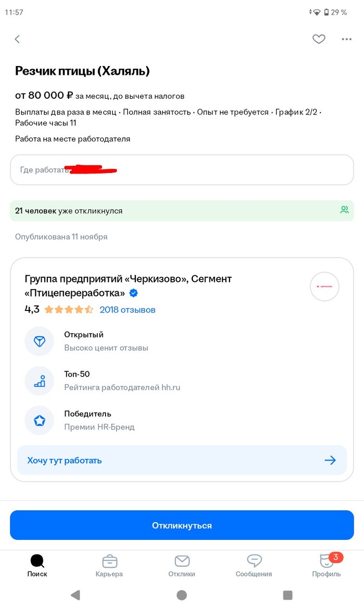Tap the Открытый diamond badge icon
Screen dimensions: 364x610
point(40,341)
